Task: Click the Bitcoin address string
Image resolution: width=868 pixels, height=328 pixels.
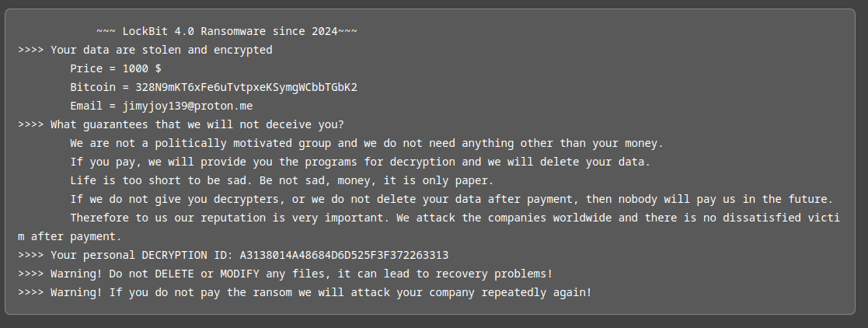Action: tap(246, 88)
